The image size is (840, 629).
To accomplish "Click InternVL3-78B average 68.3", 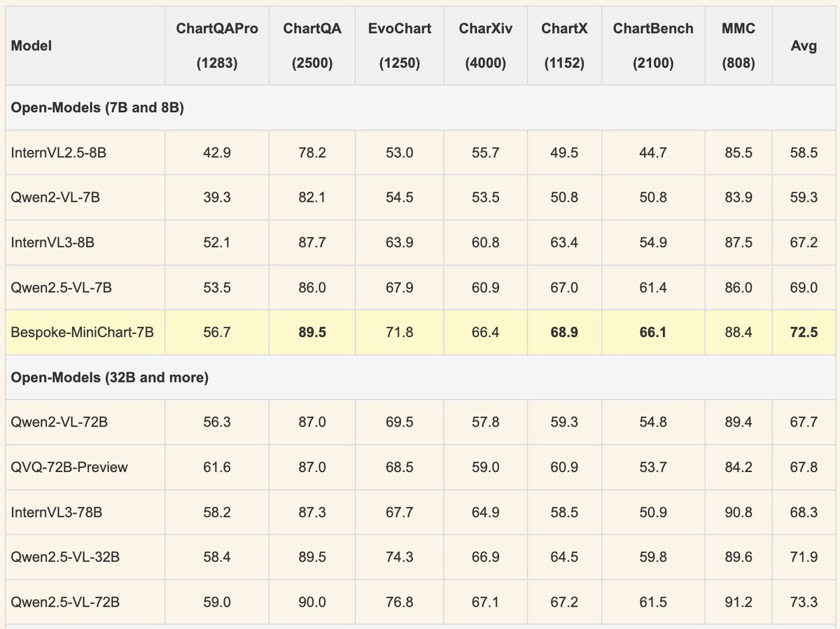I will pyautogui.click(x=803, y=511).
